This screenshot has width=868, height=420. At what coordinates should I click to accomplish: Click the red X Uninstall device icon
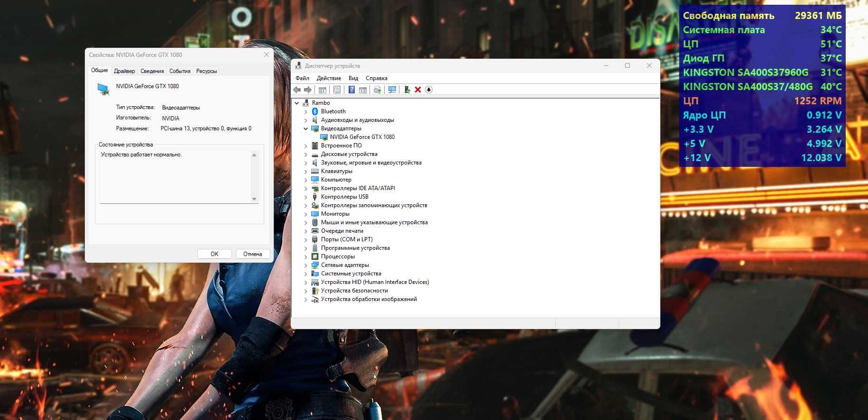click(418, 90)
